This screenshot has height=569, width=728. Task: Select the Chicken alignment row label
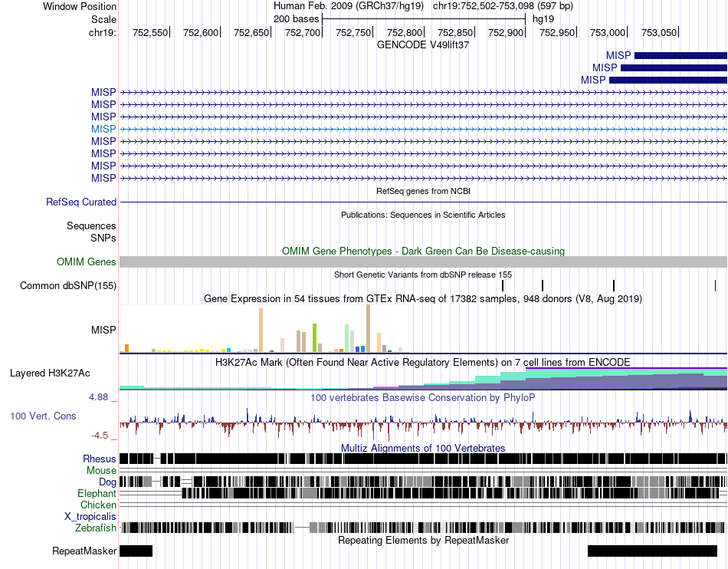98,505
